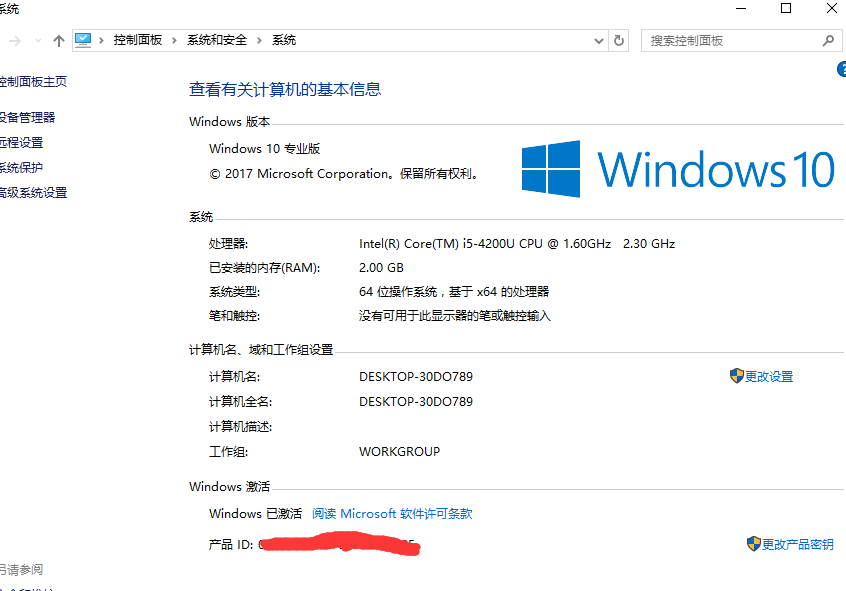Open the help question mark icon

click(x=842, y=69)
